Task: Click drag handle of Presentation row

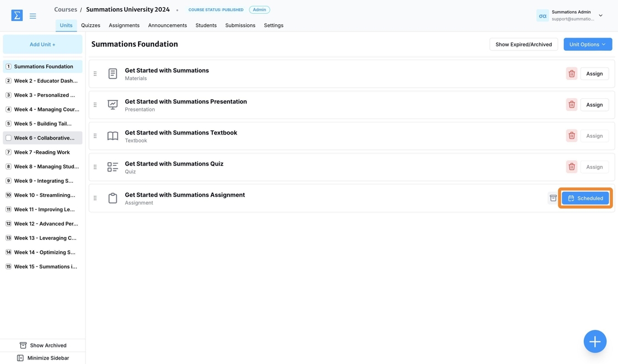Action: click(95, 105)
